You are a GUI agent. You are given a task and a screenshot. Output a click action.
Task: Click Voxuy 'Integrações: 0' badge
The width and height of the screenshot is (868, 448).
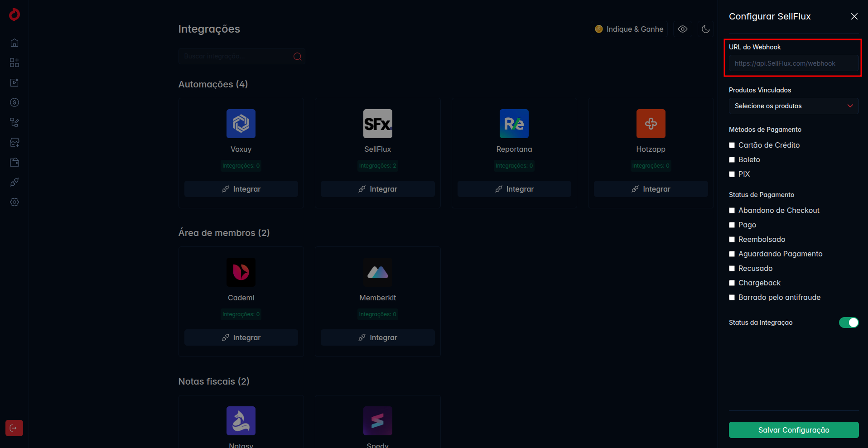tap(241, 166)
